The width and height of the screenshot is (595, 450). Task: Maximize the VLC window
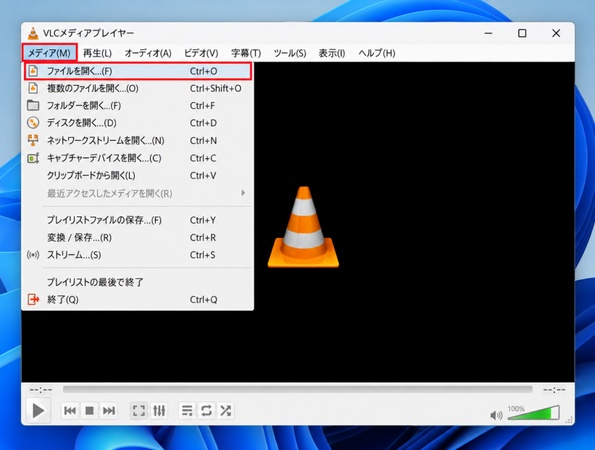[x=523, y=33]
